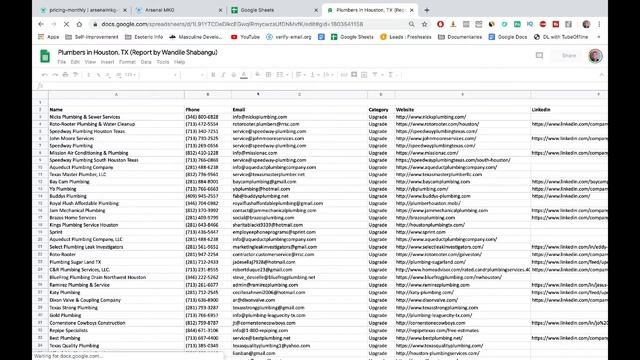Select column A header

tap(116, 95)
